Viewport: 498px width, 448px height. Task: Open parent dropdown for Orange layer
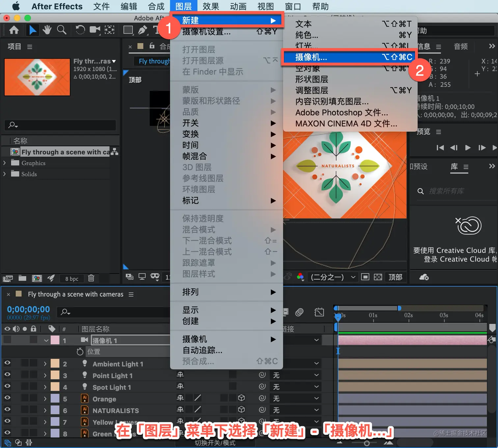click(295, 399)
